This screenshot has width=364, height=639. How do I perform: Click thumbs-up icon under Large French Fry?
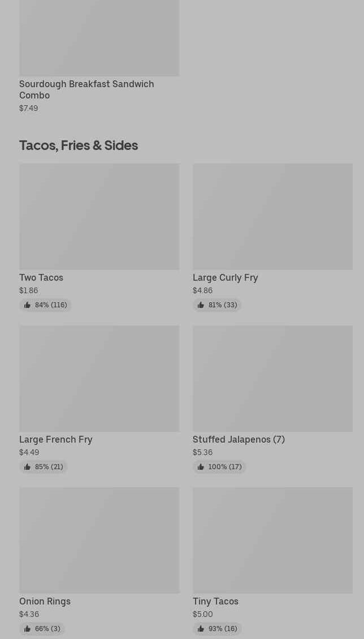click(x=27, y=467)
